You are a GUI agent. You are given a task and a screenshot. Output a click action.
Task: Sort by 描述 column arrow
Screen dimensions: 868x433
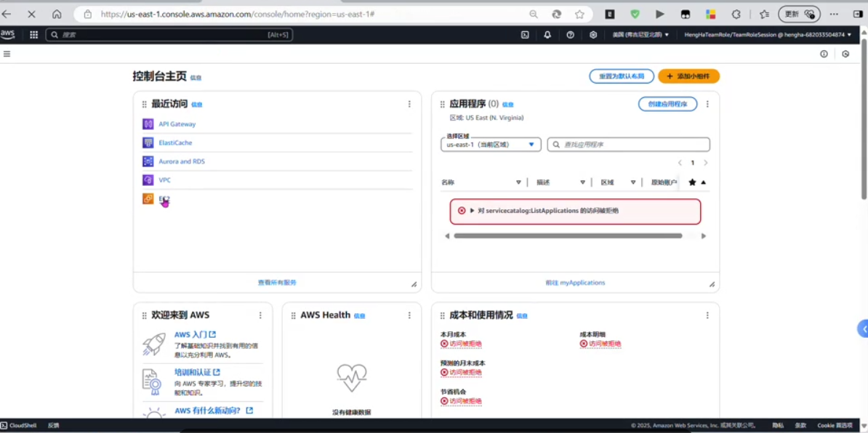pos(583,182)
